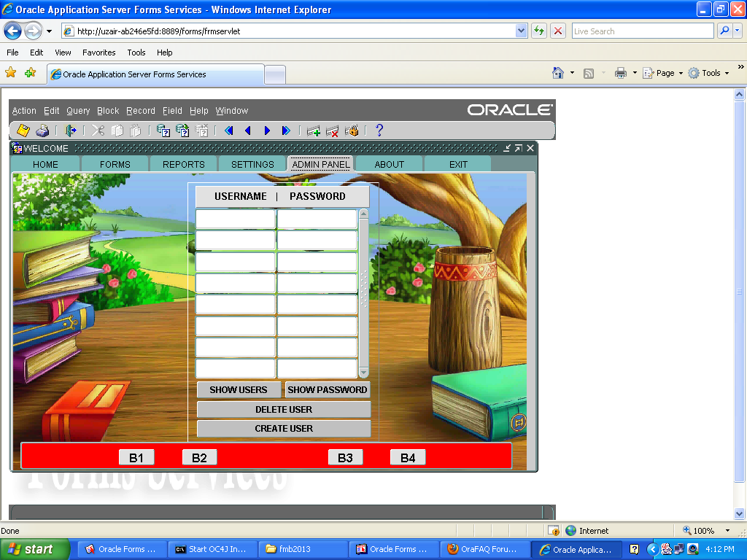Click the B1 button
The height and width of the screenshot is (560, 747).
[136, 458]
